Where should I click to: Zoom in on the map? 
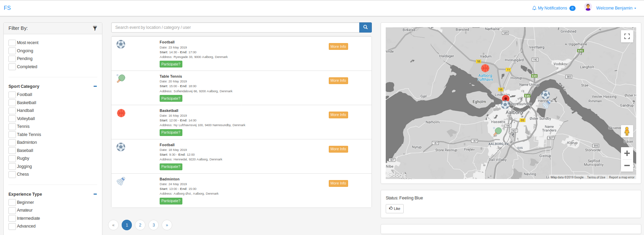click(627, 153)
